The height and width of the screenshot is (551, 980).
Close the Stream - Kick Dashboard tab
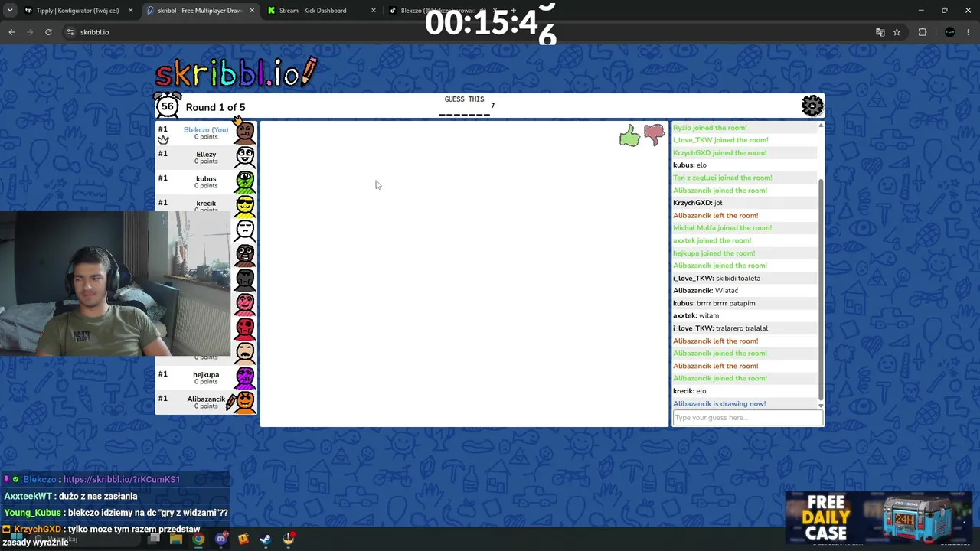click(x=374, y=11)
